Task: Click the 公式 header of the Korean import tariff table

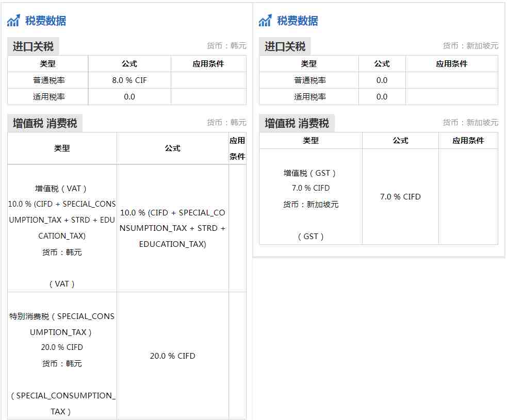Action: [129, 64]
